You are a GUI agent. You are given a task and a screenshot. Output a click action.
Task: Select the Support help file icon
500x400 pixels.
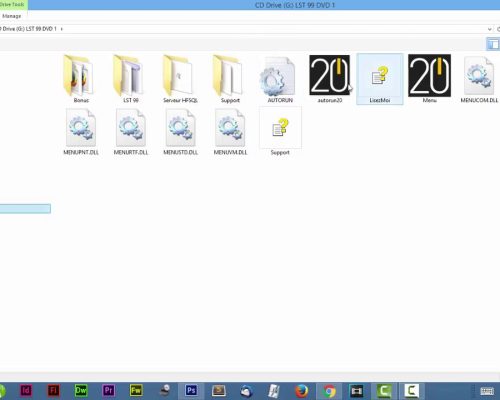[280, 128]
